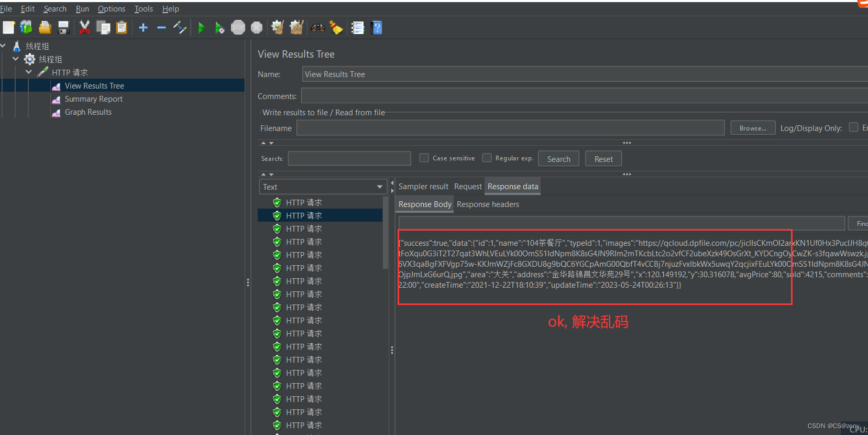Screen dimensions: 868x435
Task: Click the Name input field
Action: [585, 74]
